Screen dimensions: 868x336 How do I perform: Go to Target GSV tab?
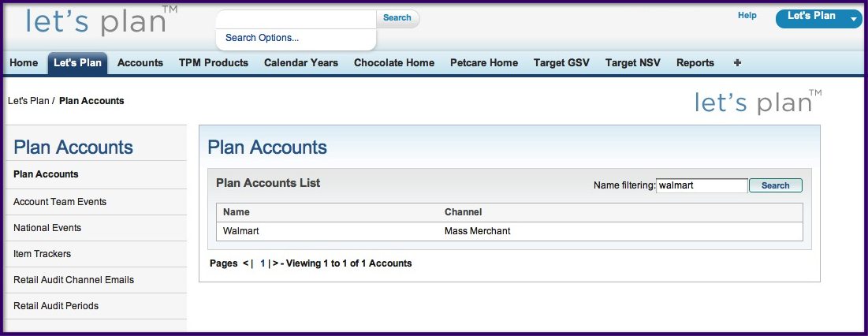coord(561,63)
